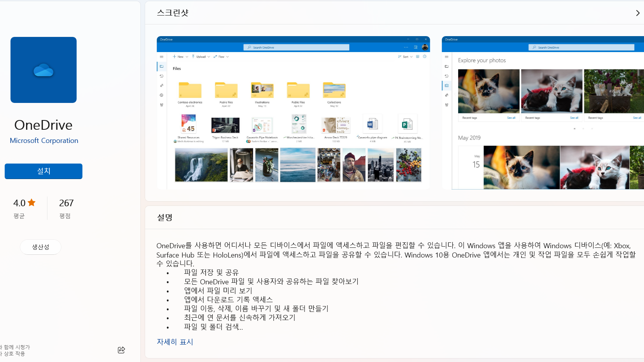The image size is (644, 362).
Task: Open the Explore your photos screenshot thumbnail
Action: tap(543, 113)
